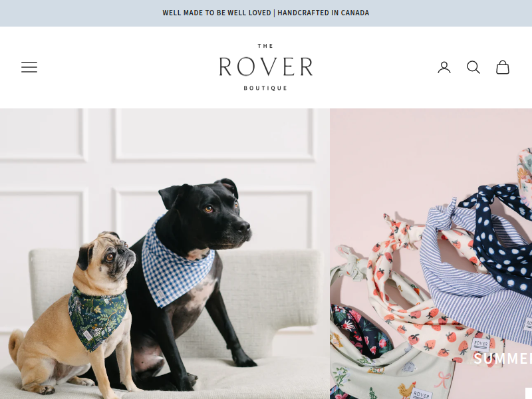
Task: Open the hamburger navigation menu
Action: pyautogui.click(x=29, y=67)
